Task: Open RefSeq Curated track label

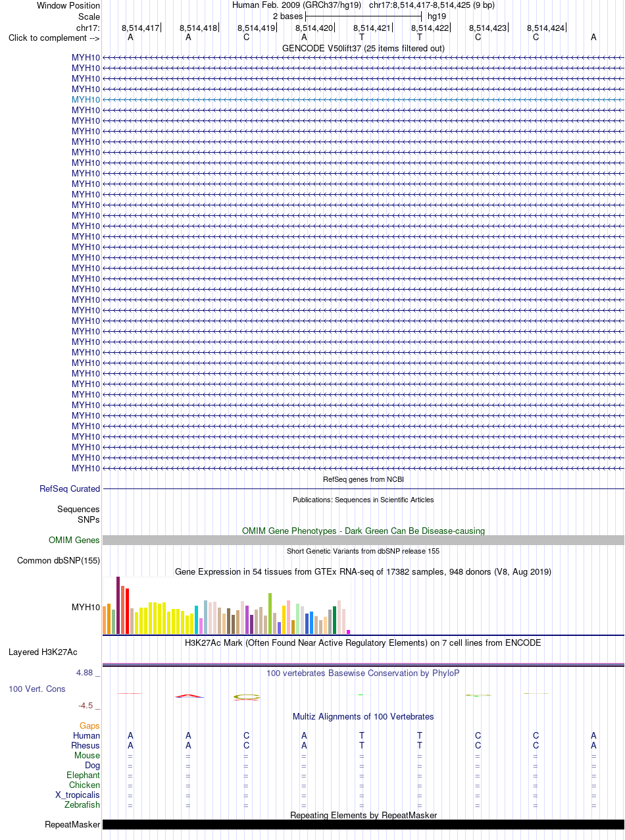Action: [70, 489]
